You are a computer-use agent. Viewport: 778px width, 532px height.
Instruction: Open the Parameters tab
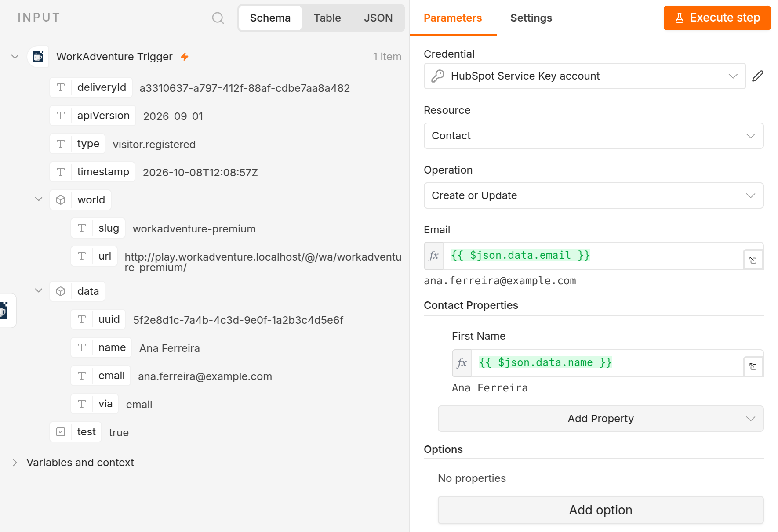[453, 18]
